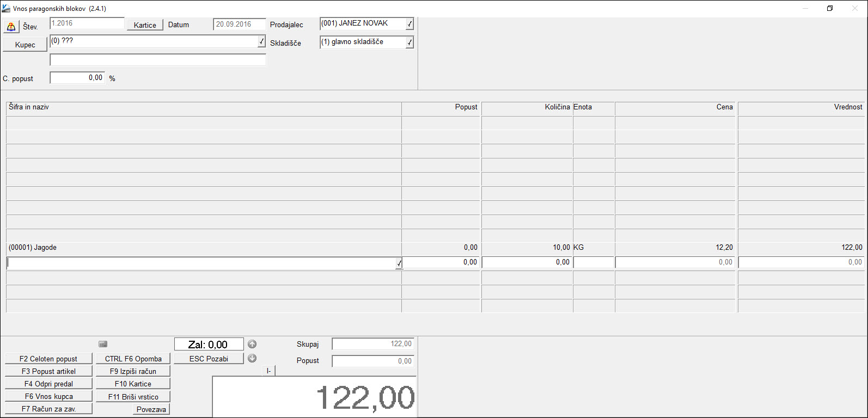Click value 122,00 in Jagode row
This screenshot has width=868, height=418.
pos(852,248)
